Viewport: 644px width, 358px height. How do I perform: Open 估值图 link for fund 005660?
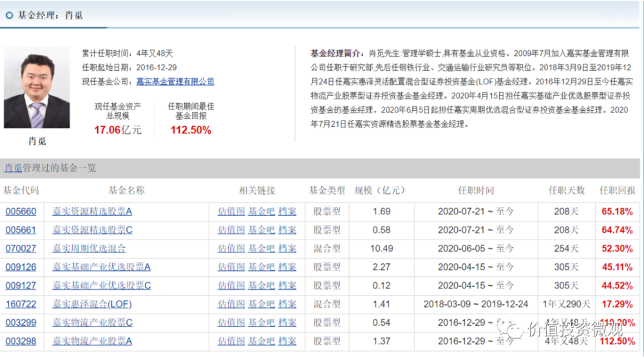tap(231, 211)
